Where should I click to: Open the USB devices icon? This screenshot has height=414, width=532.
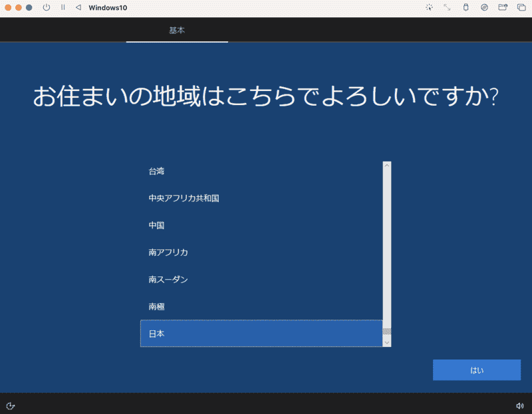coord(466,7)
